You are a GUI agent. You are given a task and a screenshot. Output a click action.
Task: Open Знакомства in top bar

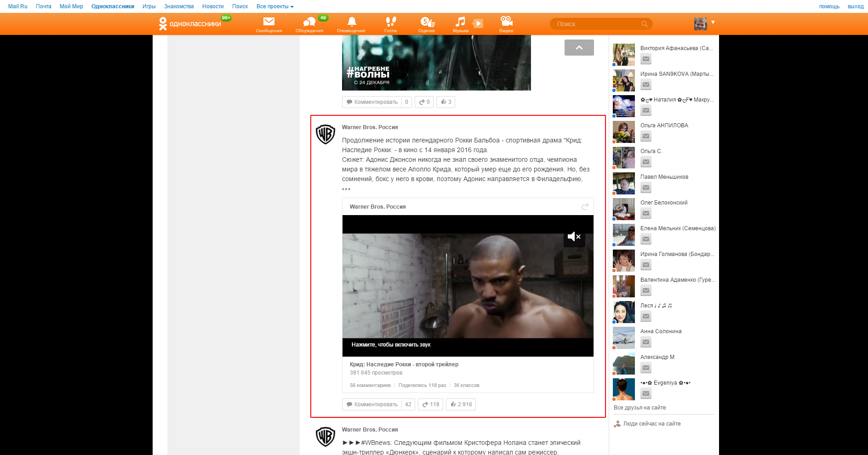(179, 6)
